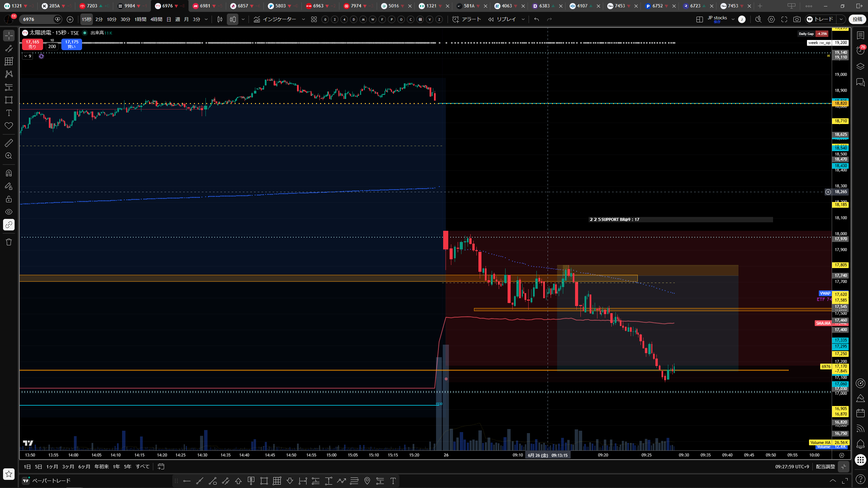Expand the chart intervals dropdown after 3分
Image resolution: width=868 pixels, height=488 pixels.
tap(206, 19)
